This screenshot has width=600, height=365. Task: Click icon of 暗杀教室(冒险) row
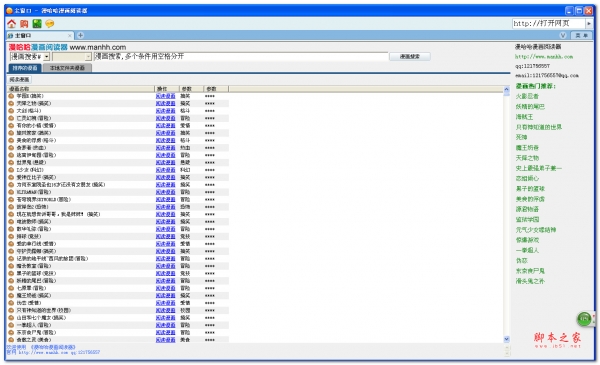click(11, 266)
